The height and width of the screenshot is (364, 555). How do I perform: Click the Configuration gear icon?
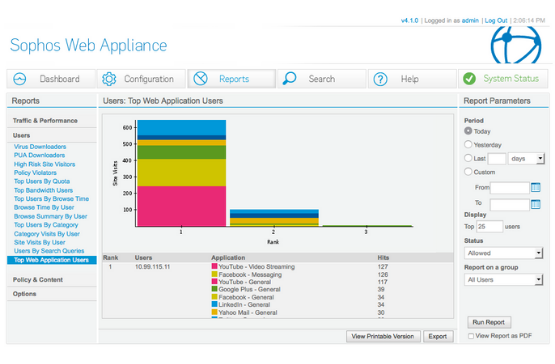tap(109, 79)
